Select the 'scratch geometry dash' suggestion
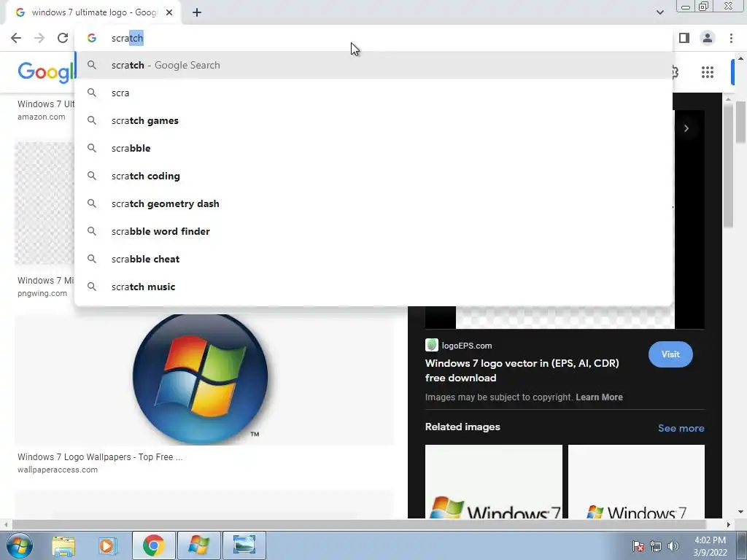 373,203
